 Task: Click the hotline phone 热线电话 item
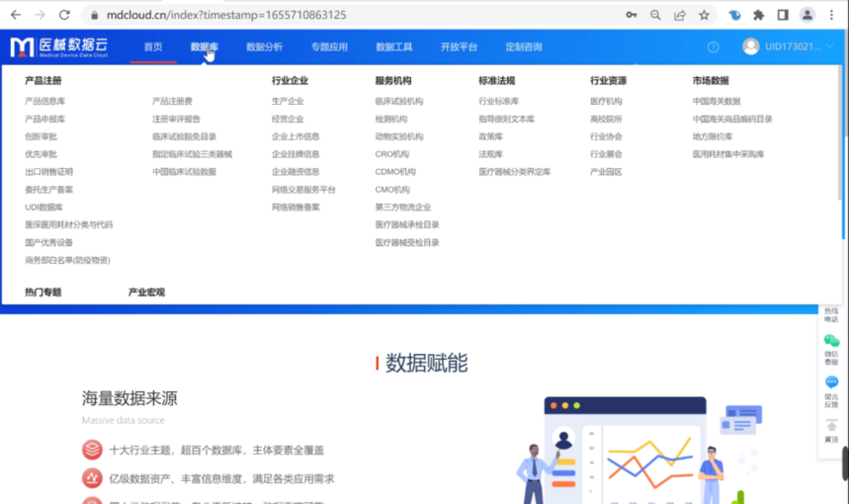831,315
